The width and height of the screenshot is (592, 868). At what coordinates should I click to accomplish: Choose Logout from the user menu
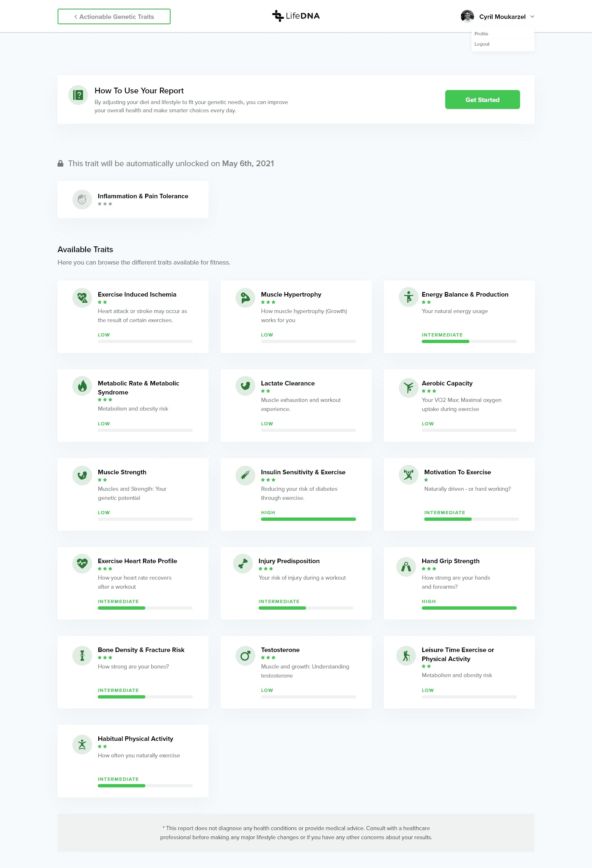[x=482, y=44]
